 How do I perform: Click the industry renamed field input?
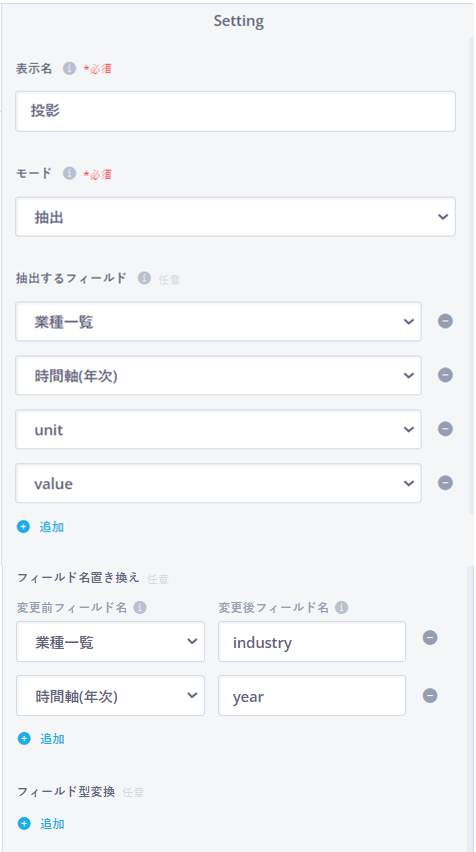click(312, 642)
